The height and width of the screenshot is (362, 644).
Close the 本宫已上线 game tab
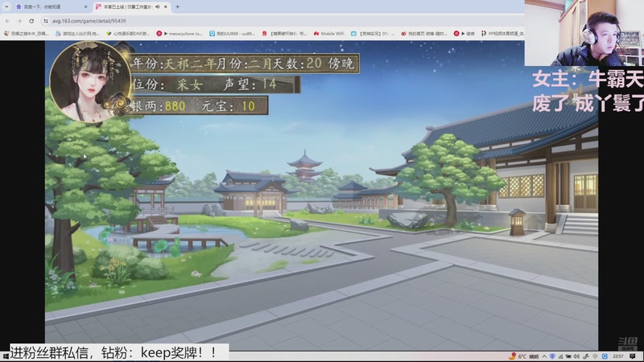pos(166,6)
